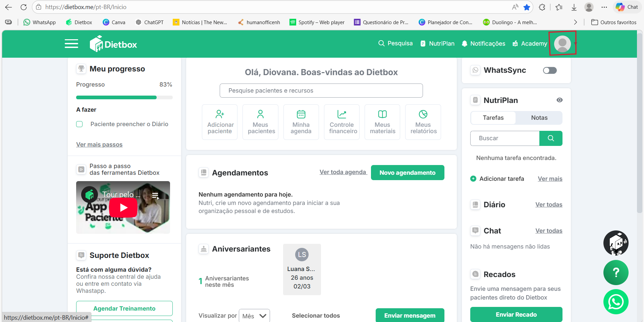
Task: Open Pesquisa search in the header
Action: (395, 43)
